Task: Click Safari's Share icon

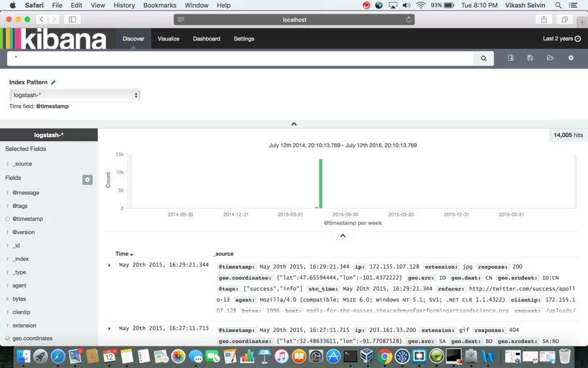Action: (x=544, y=20)
